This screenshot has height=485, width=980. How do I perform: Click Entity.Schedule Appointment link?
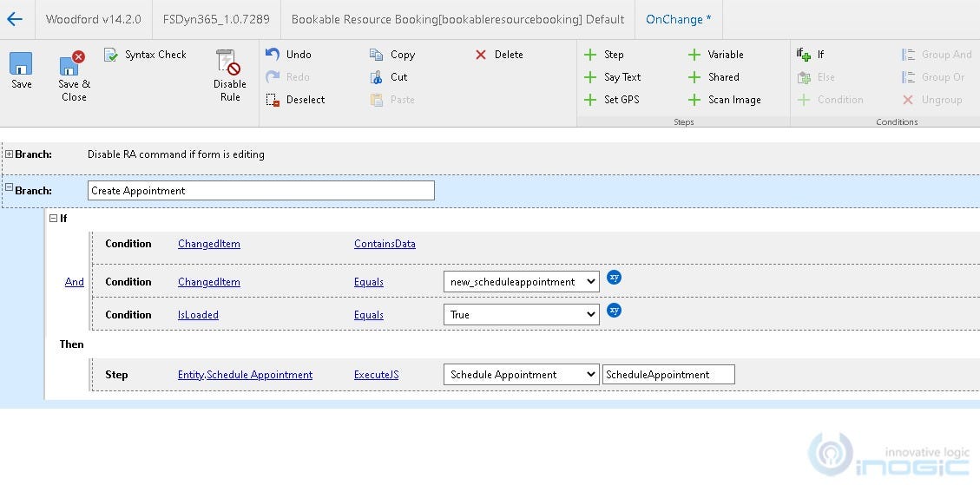click(x=245, y=374)
